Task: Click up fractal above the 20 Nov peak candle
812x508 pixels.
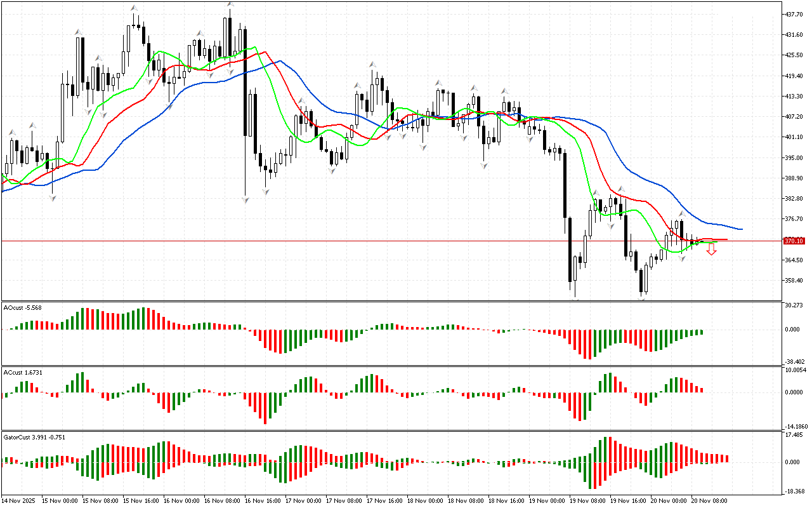Action: (682, 214)
